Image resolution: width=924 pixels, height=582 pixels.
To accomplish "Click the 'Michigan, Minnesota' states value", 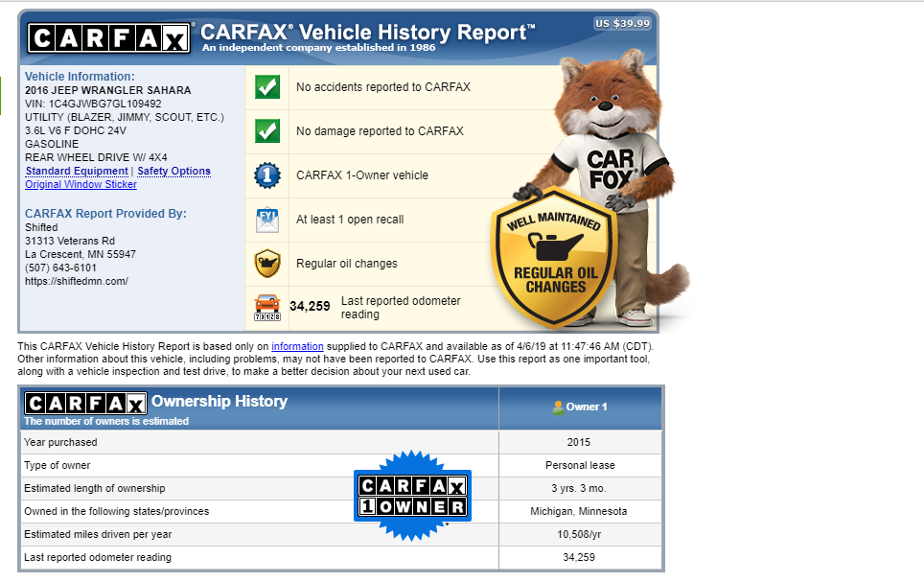I will click(x=579, y=511).
